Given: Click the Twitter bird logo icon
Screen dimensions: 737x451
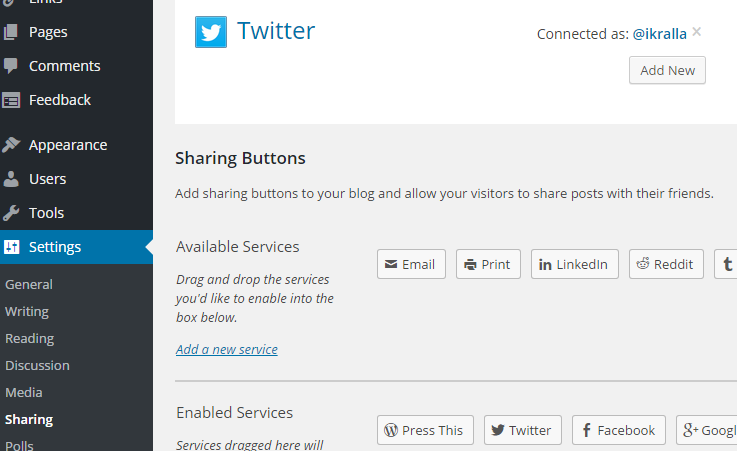Looking at the screenshot, I should point(211,32).
